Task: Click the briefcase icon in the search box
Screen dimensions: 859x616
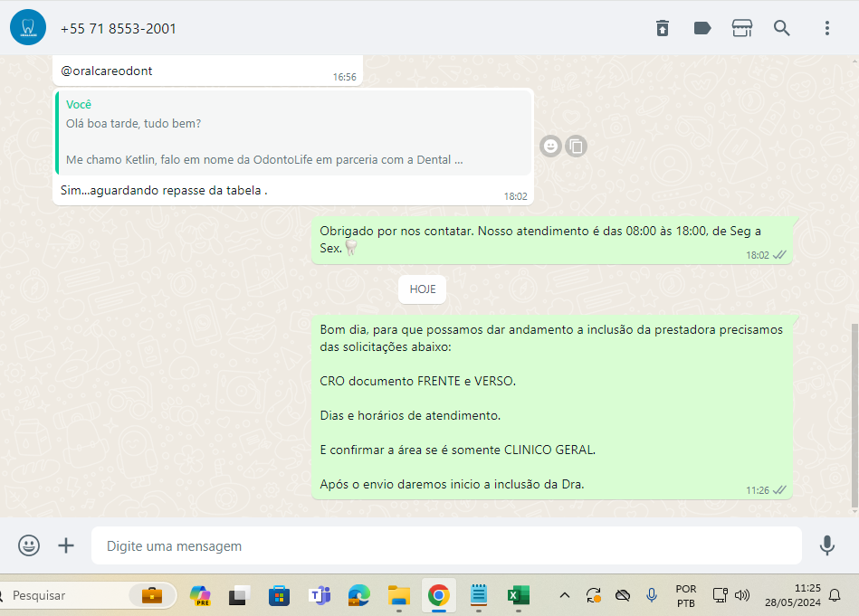Action: click(152, 595)
